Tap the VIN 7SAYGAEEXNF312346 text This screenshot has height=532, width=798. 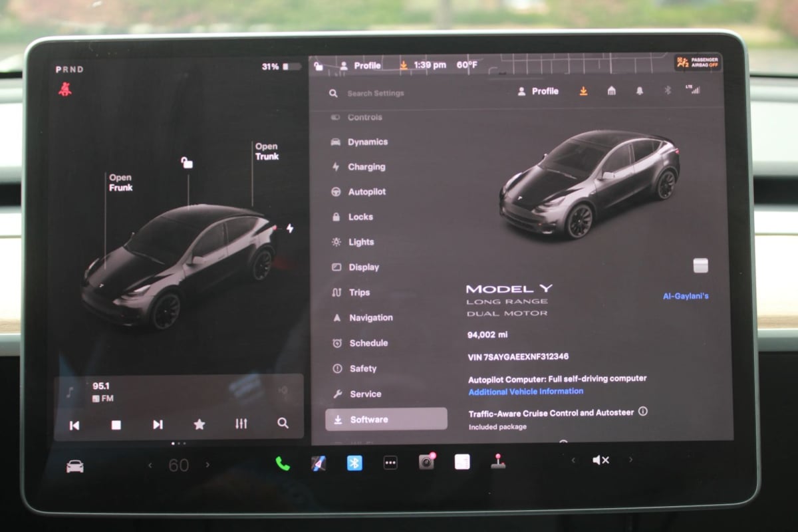pos(518,357)
